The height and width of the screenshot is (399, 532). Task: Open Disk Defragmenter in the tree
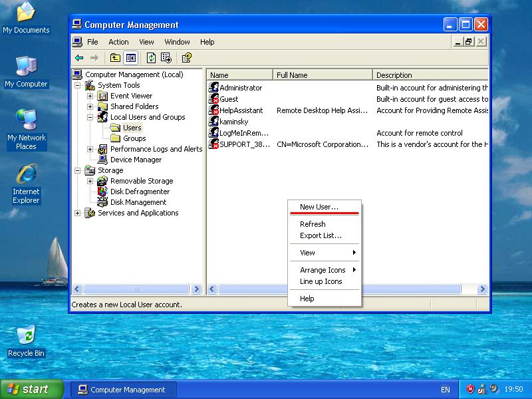click(141, 192)
